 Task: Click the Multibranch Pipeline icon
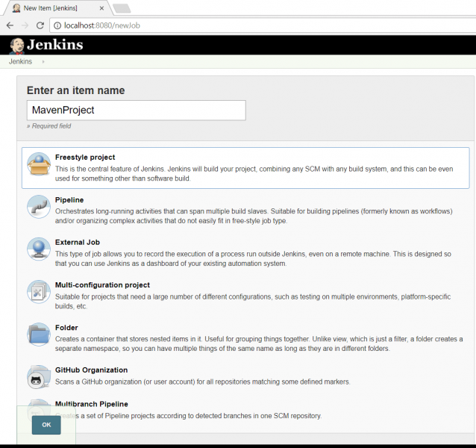click(x=39, y=407)
